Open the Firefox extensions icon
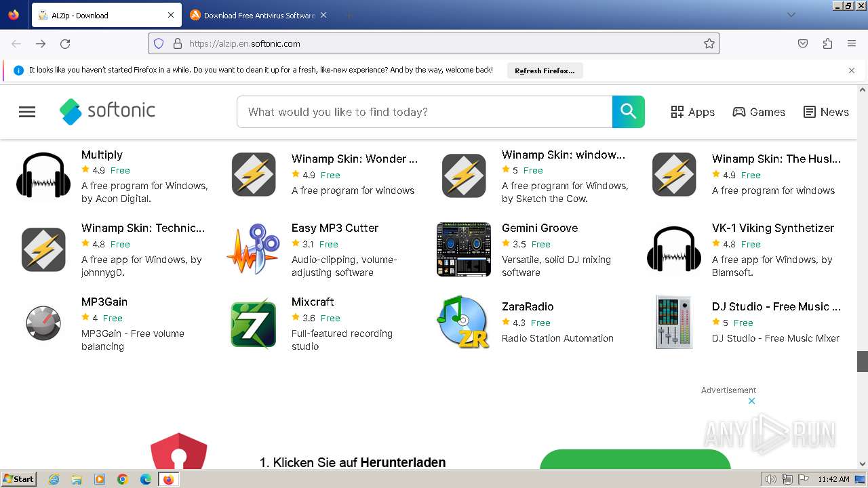Viewport: 868px width, 488px height. pyautogui.click(x=827, y=43)
